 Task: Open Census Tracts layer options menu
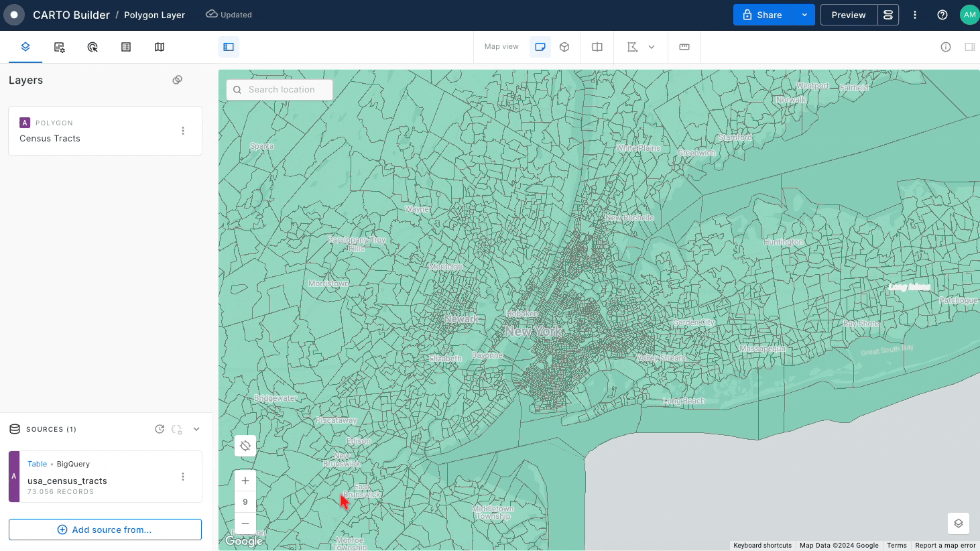[x=183, y=131]
